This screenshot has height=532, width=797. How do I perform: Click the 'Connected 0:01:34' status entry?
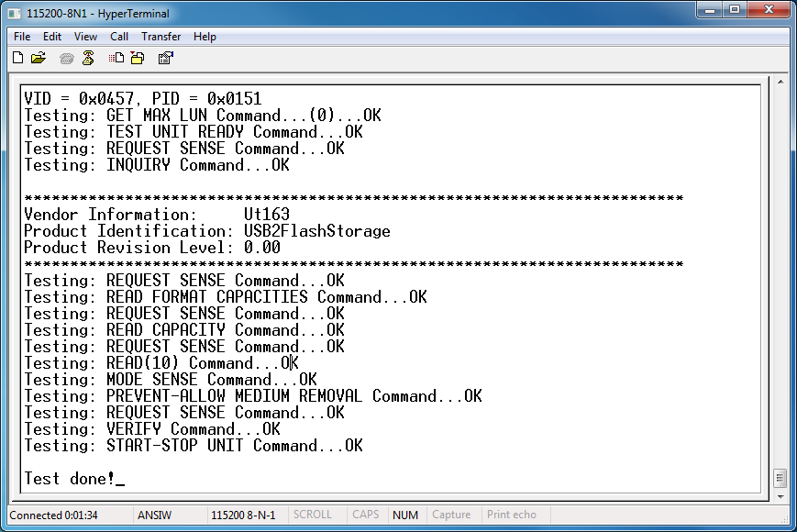(53, 515)
